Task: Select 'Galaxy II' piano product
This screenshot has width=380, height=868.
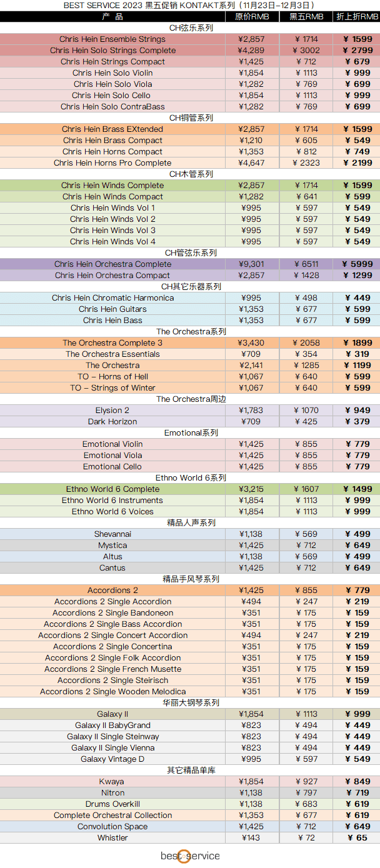Action: tap(112, 714)
